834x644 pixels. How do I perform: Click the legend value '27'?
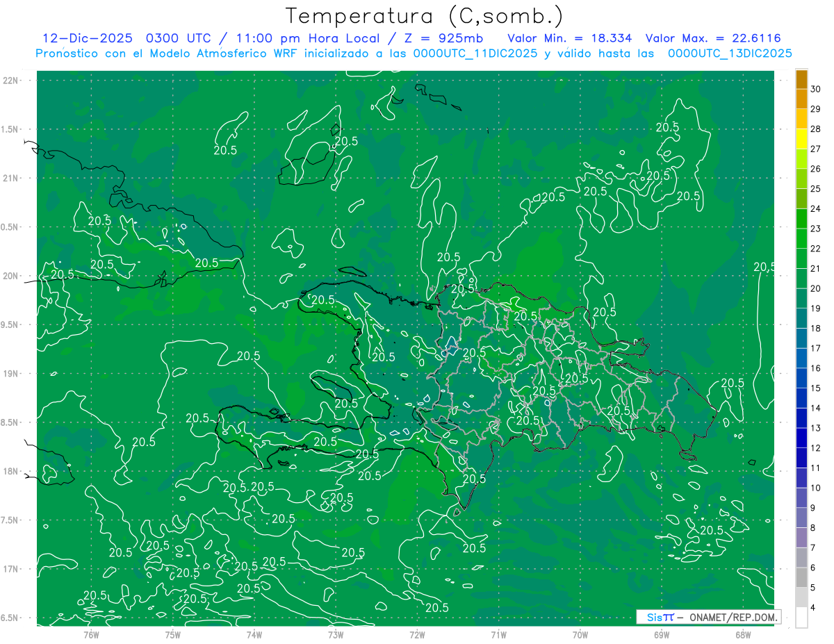click(x=816, y=149)
